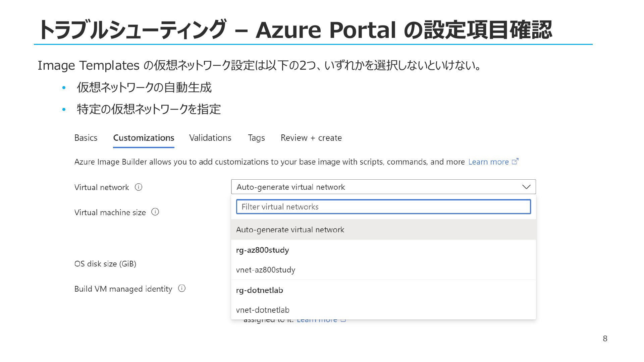Image resolution: width=644 pixels, height=362 pixels.
Task: Click the external link icon beside Learn more
Action: point(515,161)
